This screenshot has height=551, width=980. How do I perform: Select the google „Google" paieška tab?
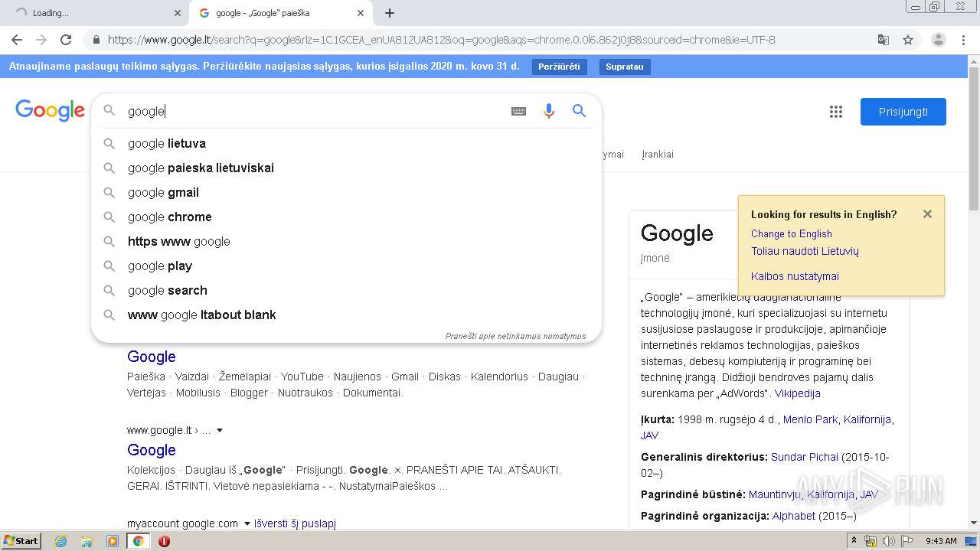click(x=281, y=13)
